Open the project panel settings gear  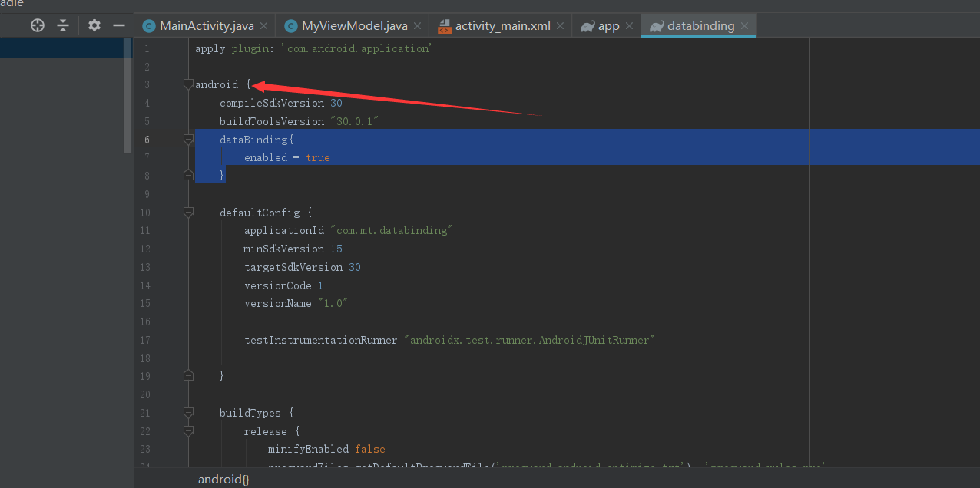click(x=94, y=25)
